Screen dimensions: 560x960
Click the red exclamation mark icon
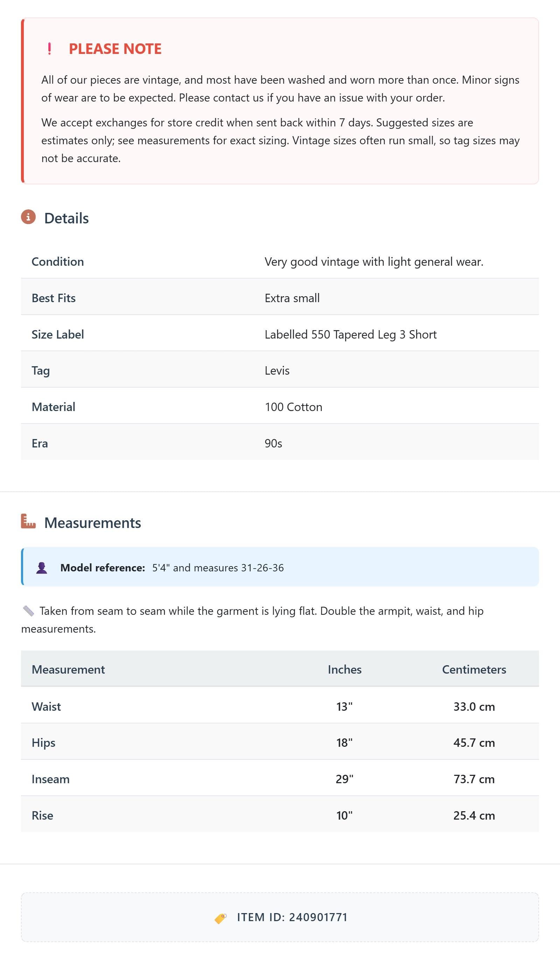point(49,49)
